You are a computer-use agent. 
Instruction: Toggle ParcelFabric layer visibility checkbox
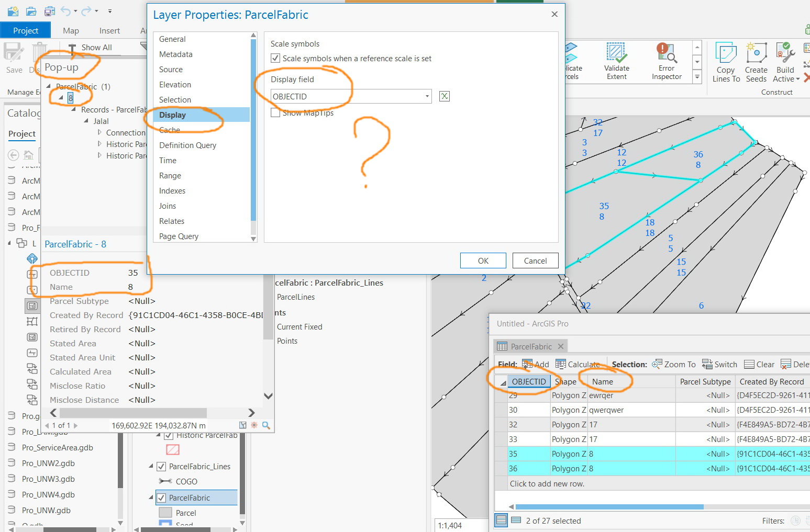[x=161, y=497]
